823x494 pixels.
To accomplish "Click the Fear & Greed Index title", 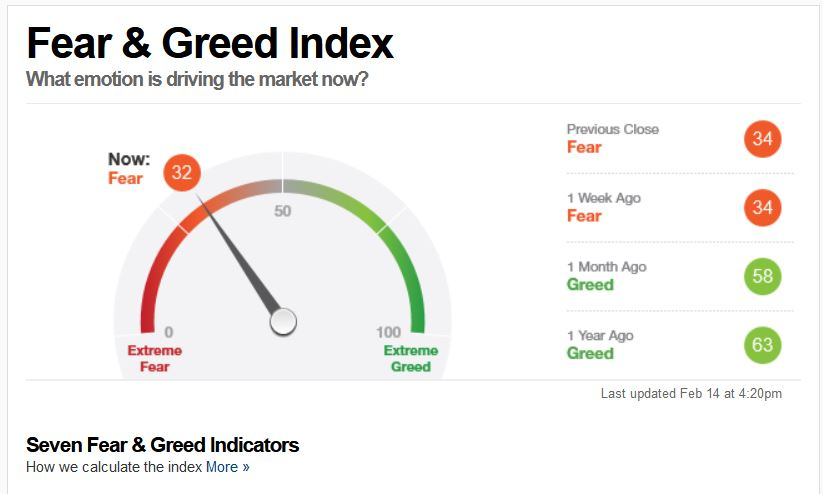I will 210,43.
